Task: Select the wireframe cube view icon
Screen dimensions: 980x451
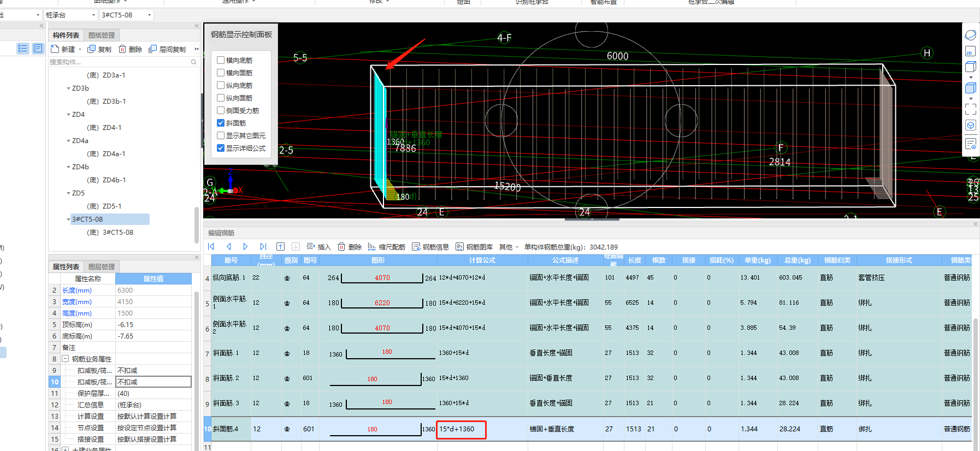Action: pyautogui.click(x=971, y=67)
